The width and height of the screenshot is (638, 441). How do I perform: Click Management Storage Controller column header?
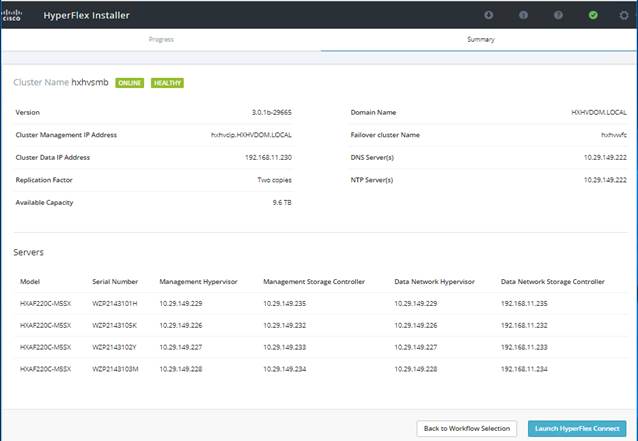pos(314,282)
